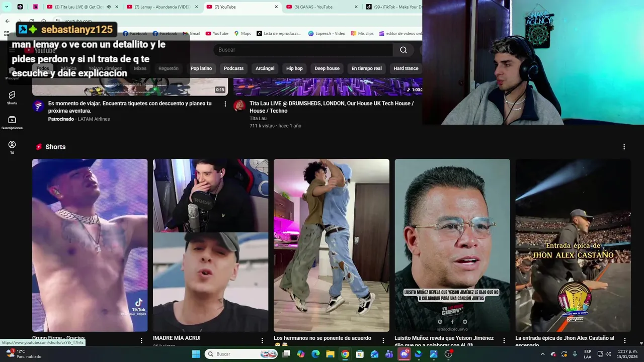Screen dimensions: 644x362
Task: Open Microsoft Teams from the taskbar
Action: (389, 354)
